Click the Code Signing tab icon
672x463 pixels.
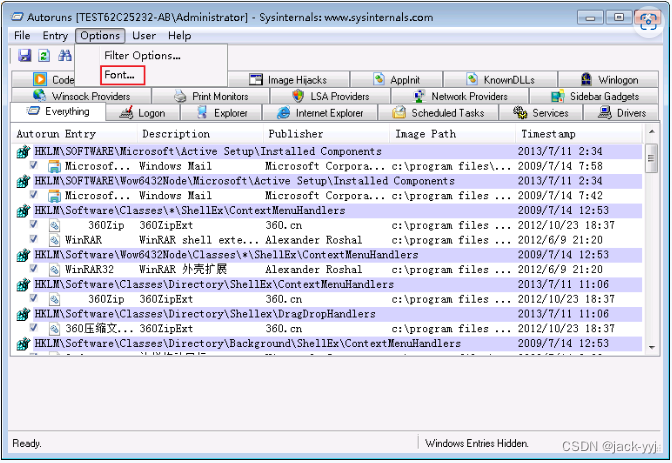tap(40, 80)
